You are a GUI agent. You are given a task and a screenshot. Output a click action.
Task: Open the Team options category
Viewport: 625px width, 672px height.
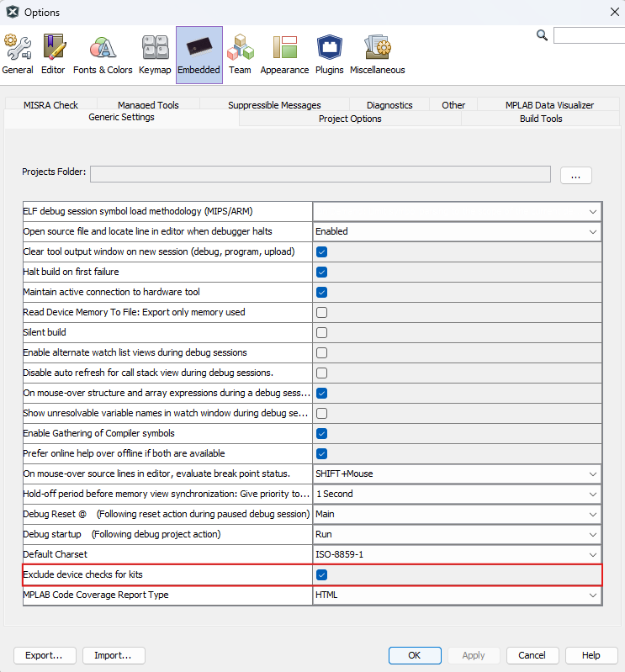[x=240, y=54]
